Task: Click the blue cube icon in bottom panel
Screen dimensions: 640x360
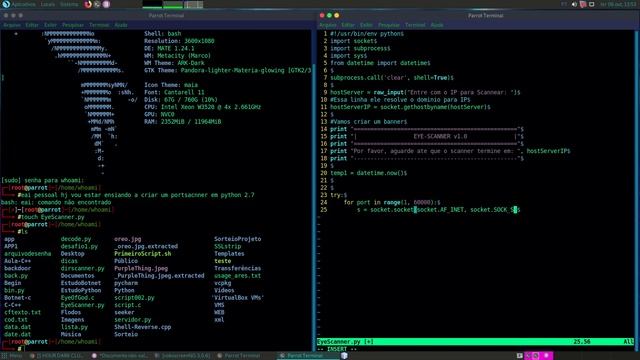Action: click(344, 356)
